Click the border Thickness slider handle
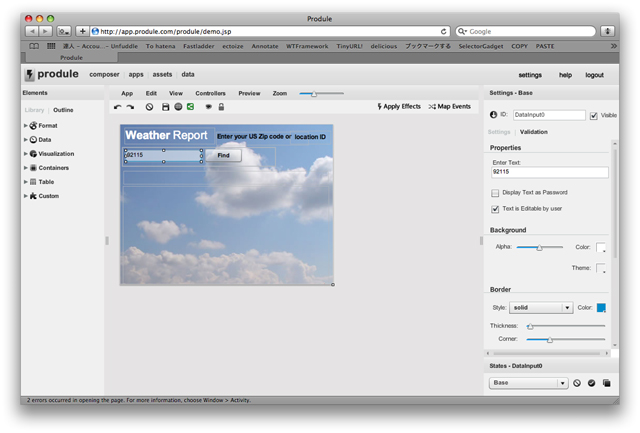 (530, 326)
